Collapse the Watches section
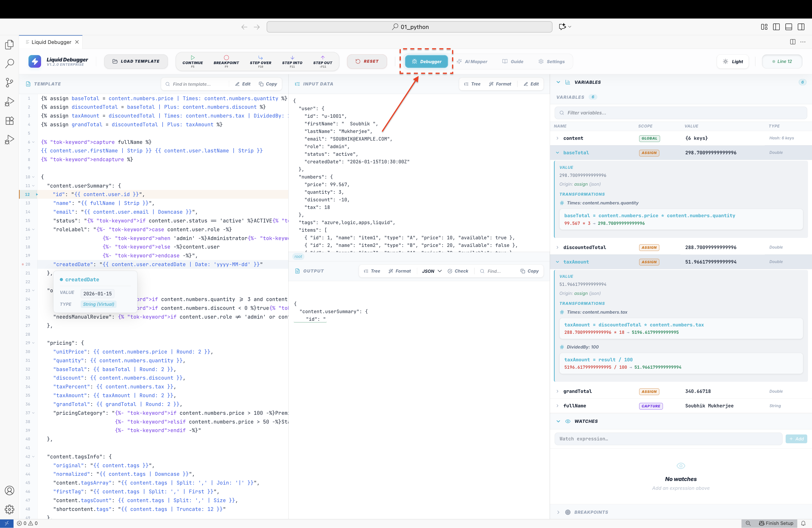Viewport: 812px width, 528px height. coord(558,422)
